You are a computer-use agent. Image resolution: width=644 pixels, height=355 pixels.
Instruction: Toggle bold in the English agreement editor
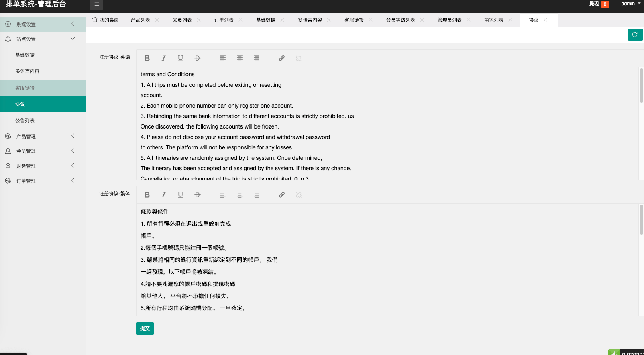(x=147, y=58)
